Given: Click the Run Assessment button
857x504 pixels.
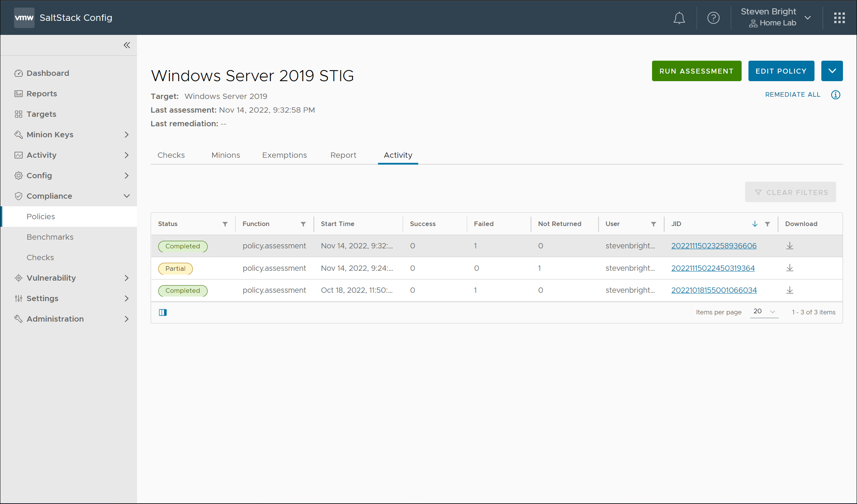Looking at the screenshot, I should (x=696, y=71).
